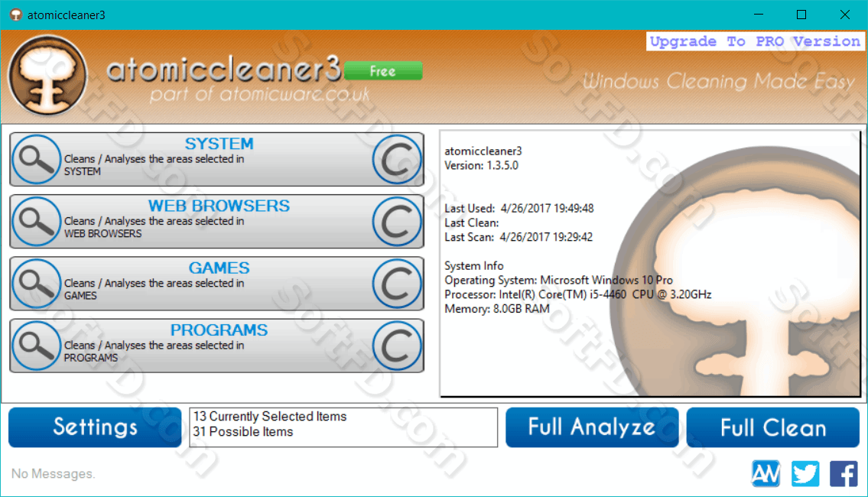Click the green Free edition badge
The image size is (868, 497).
click(383, 71)
